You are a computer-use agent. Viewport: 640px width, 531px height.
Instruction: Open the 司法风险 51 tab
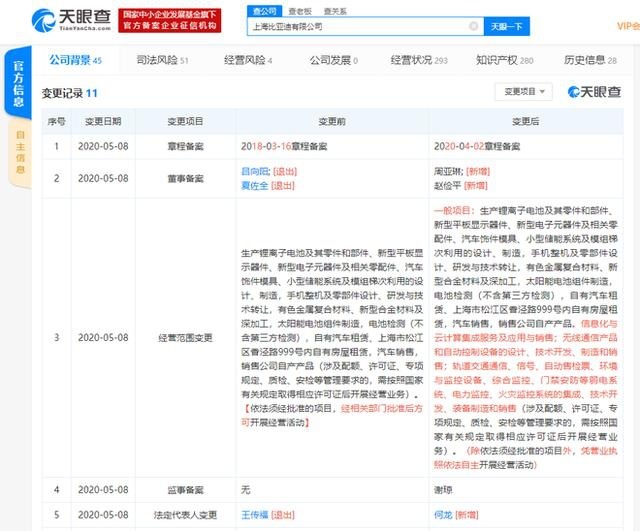162,60
